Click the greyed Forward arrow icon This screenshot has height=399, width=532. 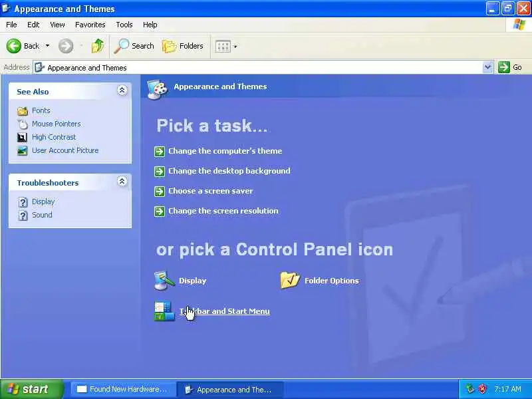tap(65, 46)
